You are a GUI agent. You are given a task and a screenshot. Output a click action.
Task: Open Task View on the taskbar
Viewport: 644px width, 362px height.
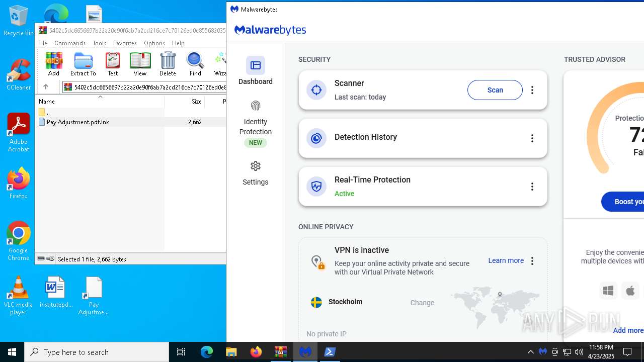tap(181, 352)
